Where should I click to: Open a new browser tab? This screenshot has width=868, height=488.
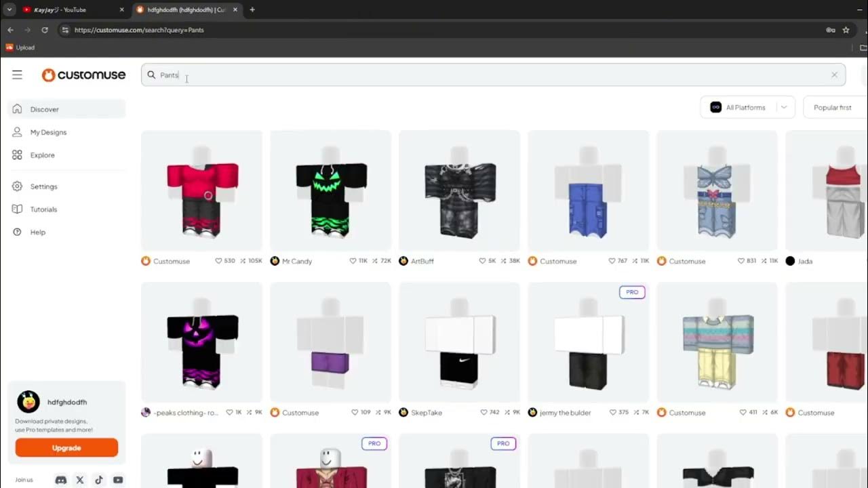[x=252, y=9]
